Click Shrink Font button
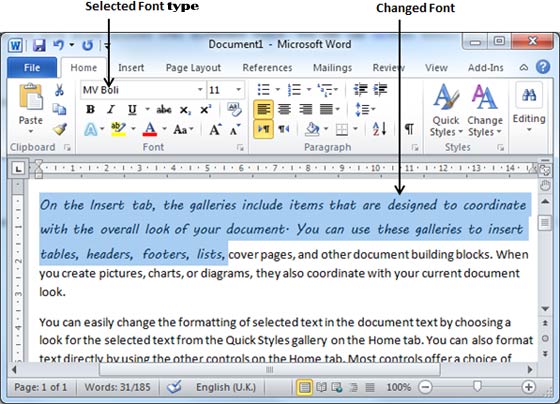 point(235,129)
